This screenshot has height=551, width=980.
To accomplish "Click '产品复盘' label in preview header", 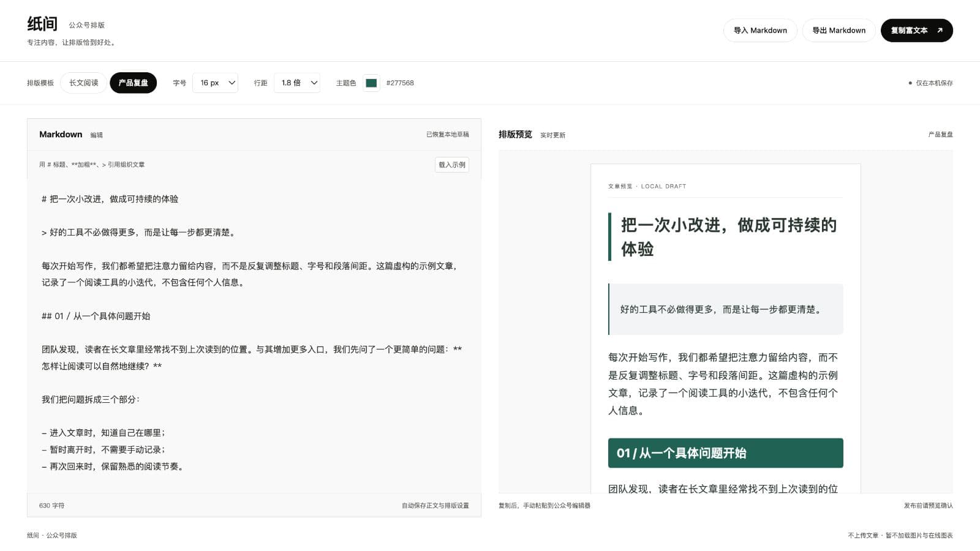I will coord(941,134).
